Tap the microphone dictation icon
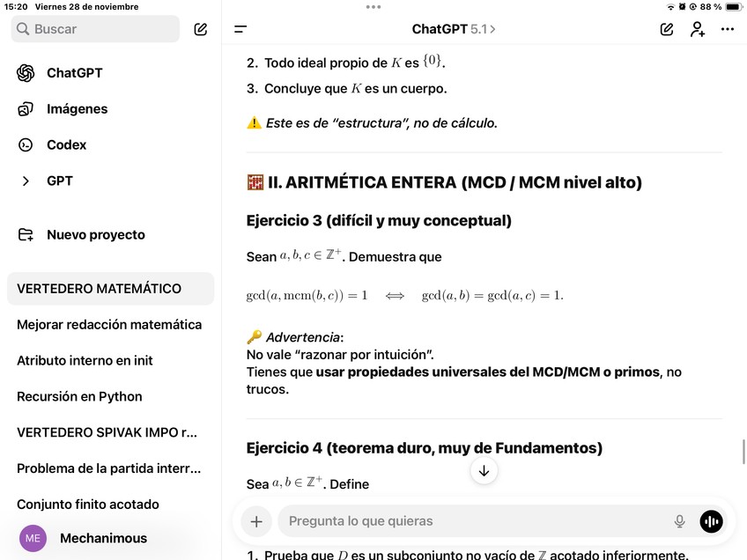The width and height of the screenshot is (747, 560). click(679, 521)
